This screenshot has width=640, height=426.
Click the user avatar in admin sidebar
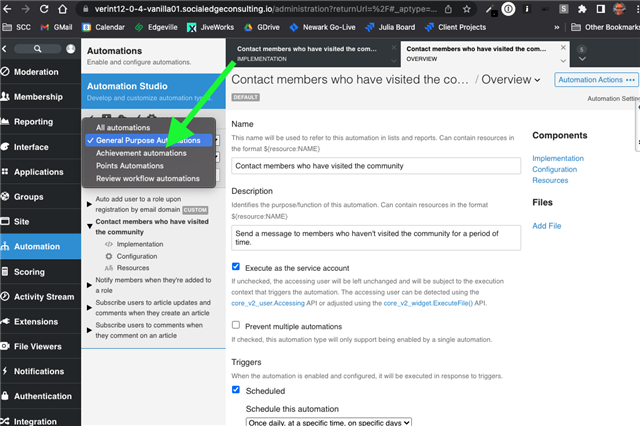point(71,49)
